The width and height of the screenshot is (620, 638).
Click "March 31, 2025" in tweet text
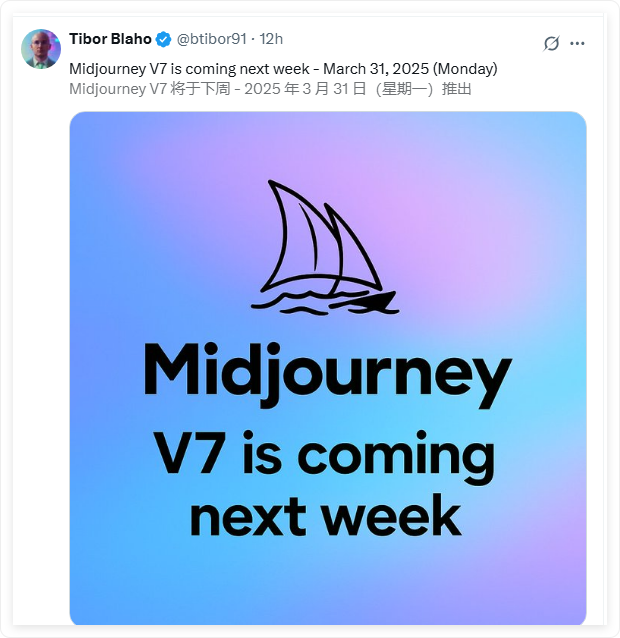[x=376, y=69]
